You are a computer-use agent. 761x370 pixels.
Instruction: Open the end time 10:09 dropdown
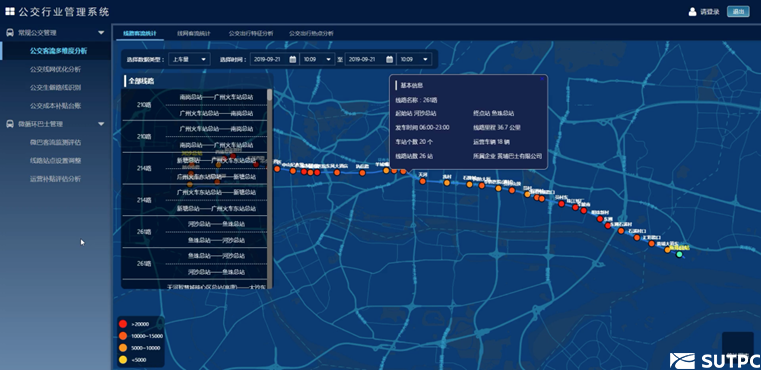pyautogui.click(x=414, y=59)
